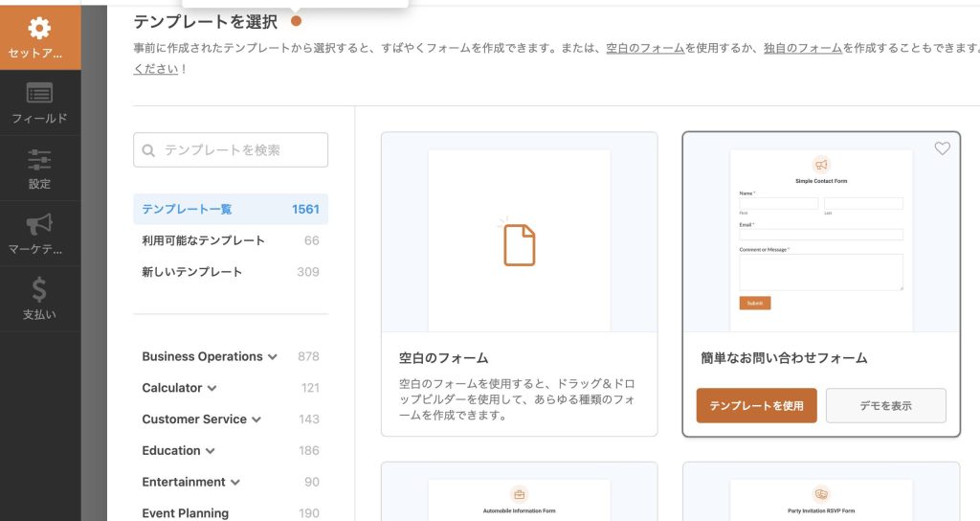Expand the Calculator category
The height and width of the screenshot is (521, 980).
tap(212, 389)
